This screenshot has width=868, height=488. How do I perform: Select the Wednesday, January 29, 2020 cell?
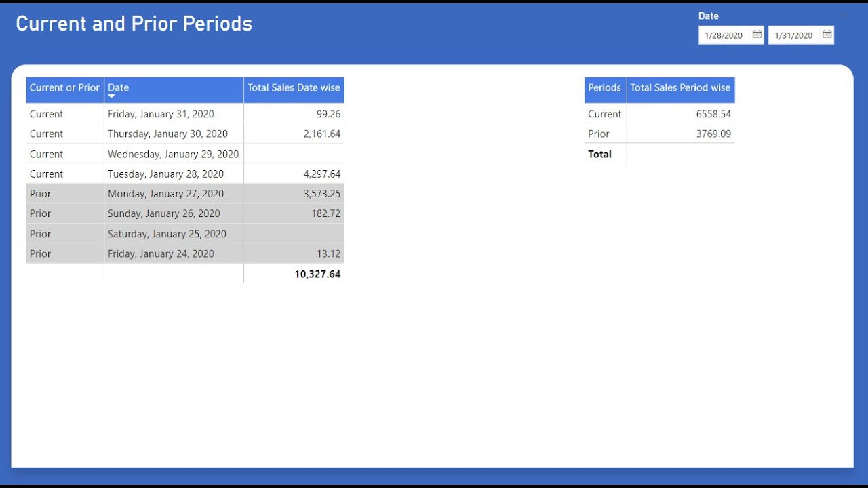point(174,154)
